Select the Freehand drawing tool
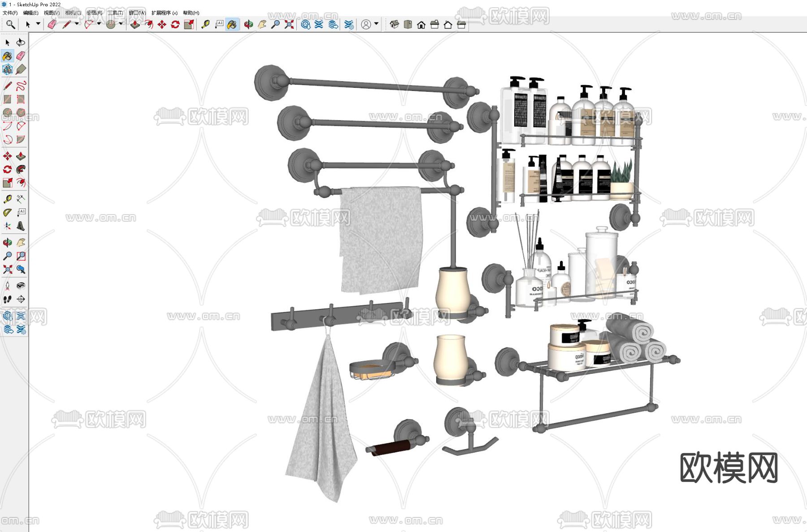Image resolution: width=807 pixels, height=532 pixels. (21, 86)
